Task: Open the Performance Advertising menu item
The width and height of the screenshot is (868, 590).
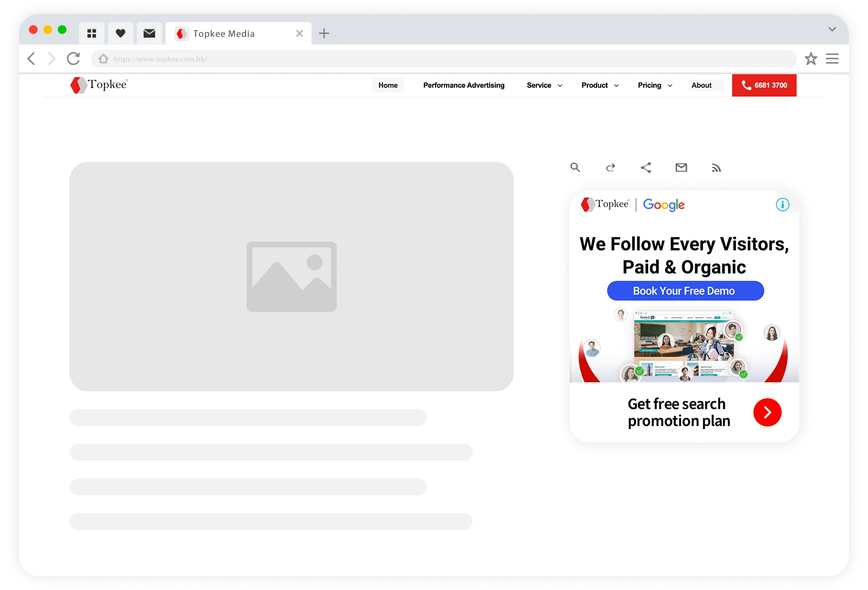Action: click(x=464, y=85)
